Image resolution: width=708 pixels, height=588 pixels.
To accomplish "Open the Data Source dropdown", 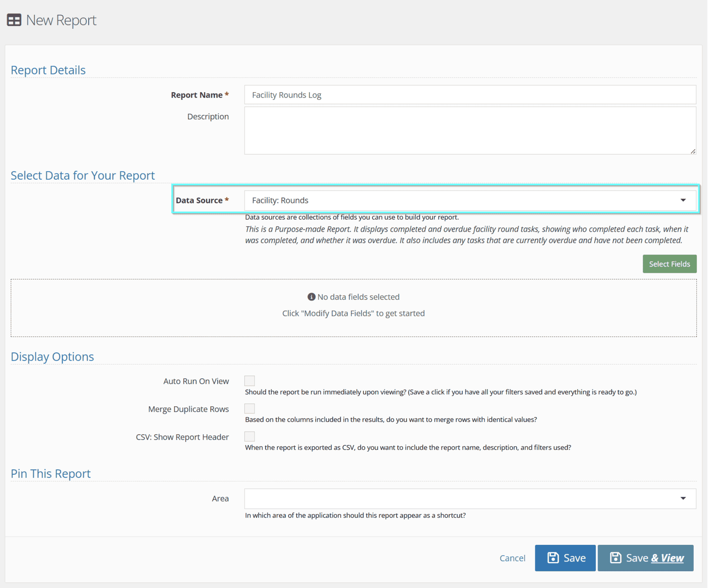I will click(470, 200).
